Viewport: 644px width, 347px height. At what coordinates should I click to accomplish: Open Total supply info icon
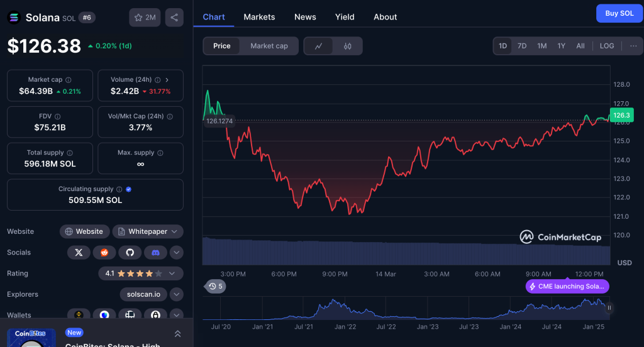(70, 153)
